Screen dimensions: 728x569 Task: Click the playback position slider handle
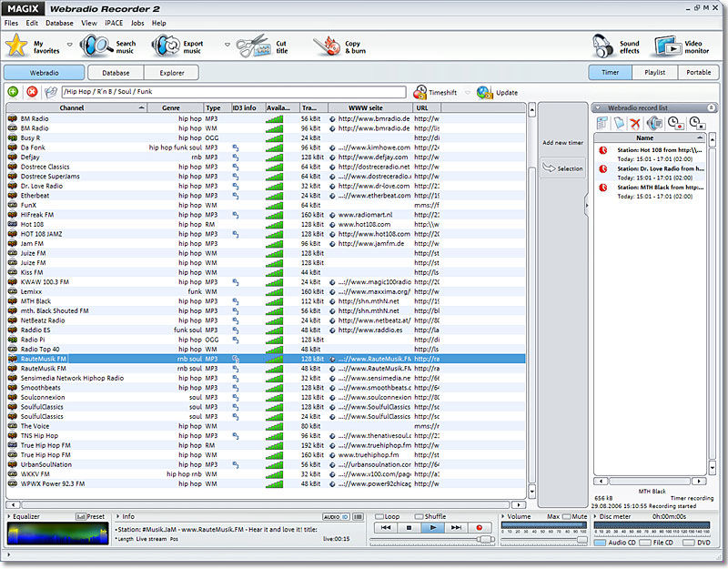[x=486, y=539]
